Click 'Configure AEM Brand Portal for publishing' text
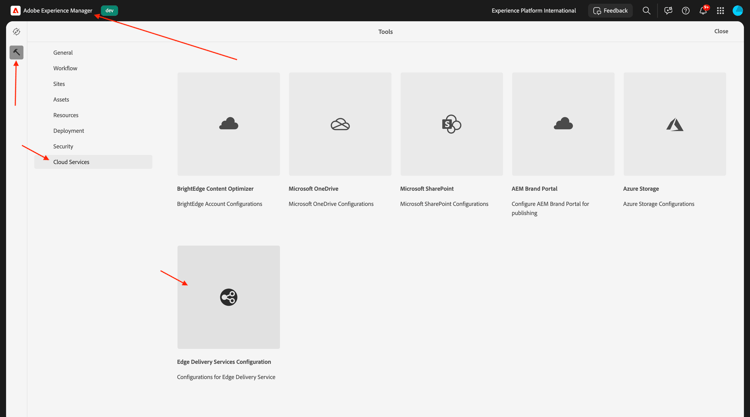The height and width of the screenshot is (417, 750). point(550,208)
